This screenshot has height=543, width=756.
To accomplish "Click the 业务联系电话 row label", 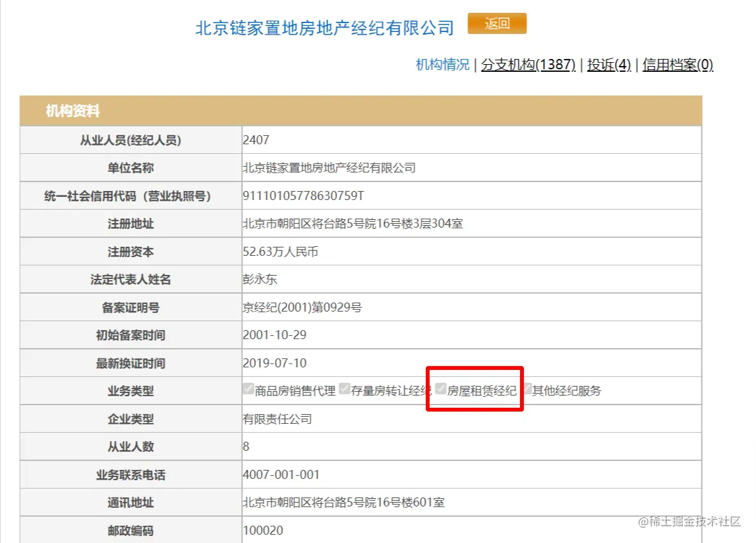I will 131,475.
